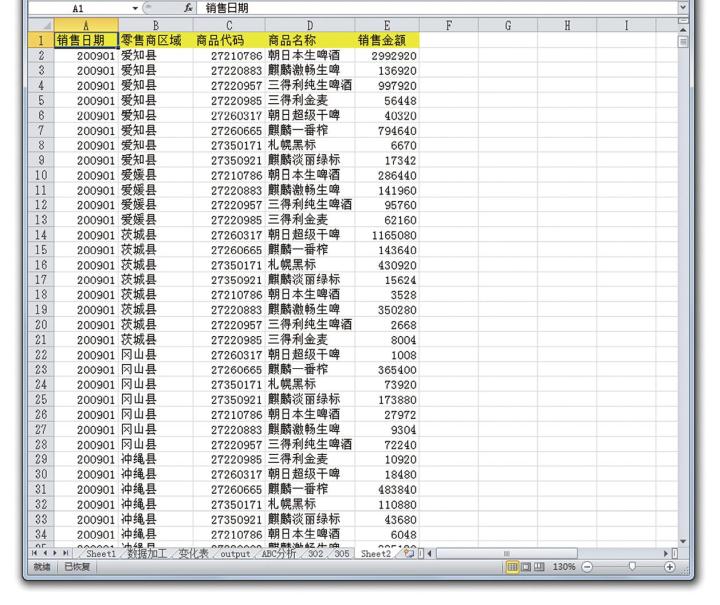Click vertical scrollbar up arrow
Screen dimensions: 720x605
(x=683, y=29)
